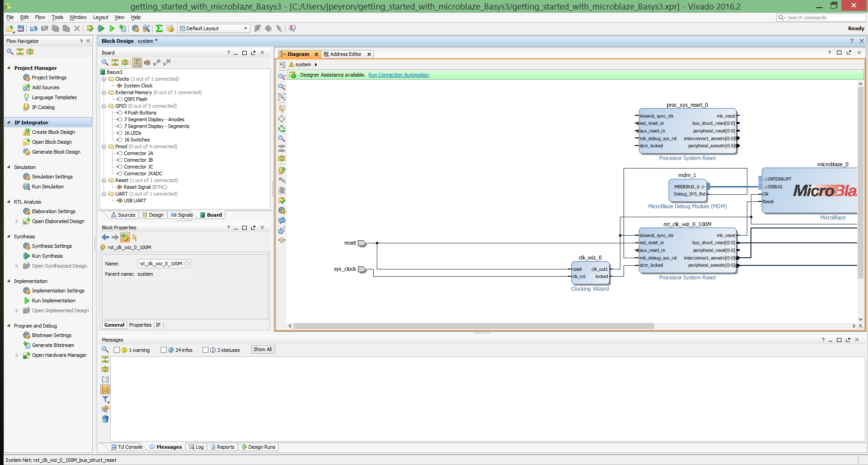Viewport: 868px width, 465px height.
Task: Click the Sigma reports icon in main toolbar
Action: point(159,28)
